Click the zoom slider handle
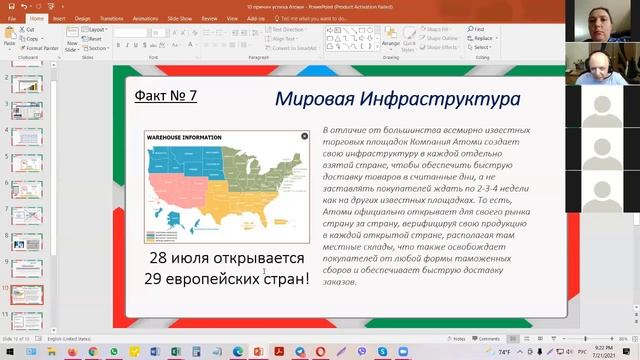The height and width of the screenshot is (360, 640). pyautogui.click(x=585, y=338)
